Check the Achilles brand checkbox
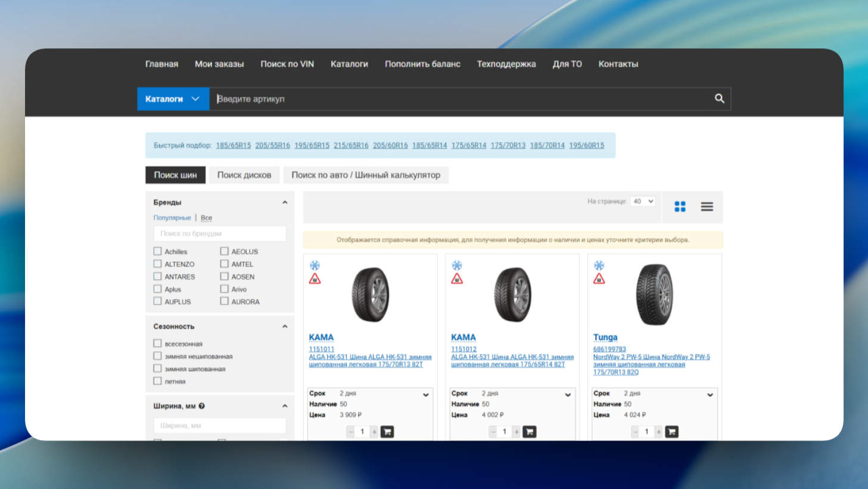Screen dimensions: 868x489 click(x=158, y=252)
